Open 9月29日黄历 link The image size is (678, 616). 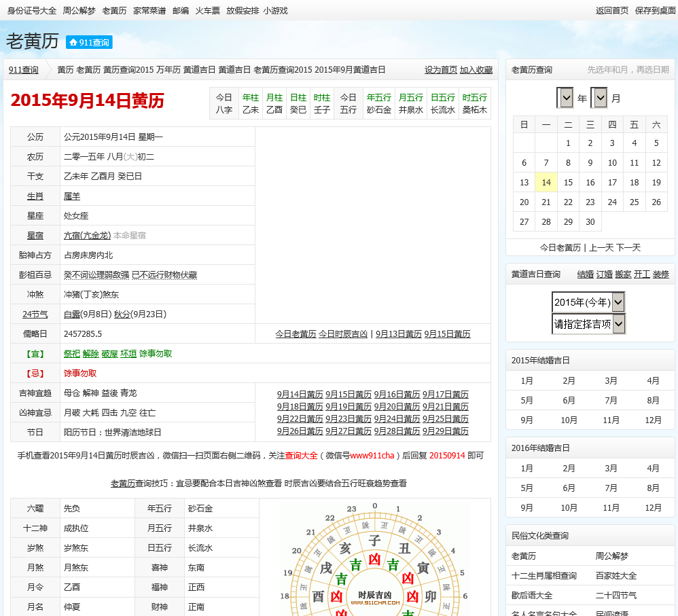[x=446, y=431]
